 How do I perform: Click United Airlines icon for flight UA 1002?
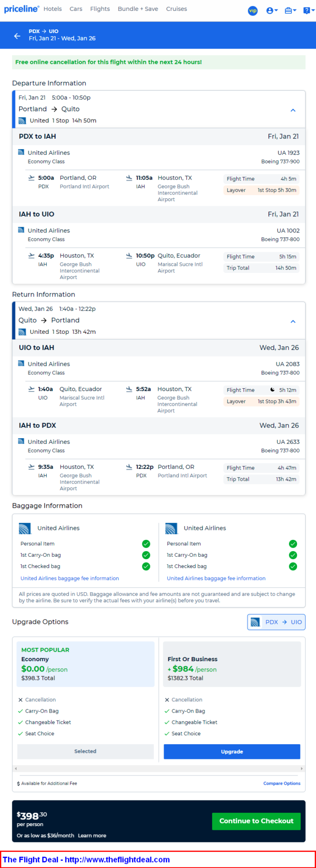click(x=21, y=230)
